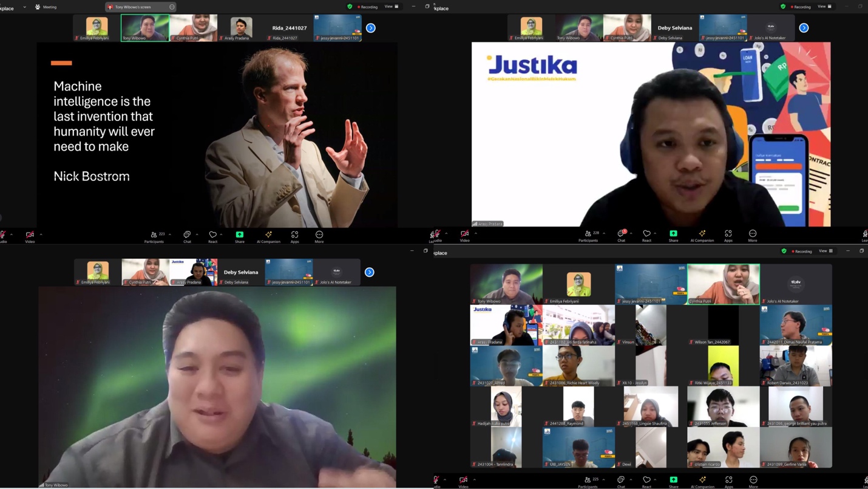Open More options in the bottom-right meeting window

[x=753, y=480]
